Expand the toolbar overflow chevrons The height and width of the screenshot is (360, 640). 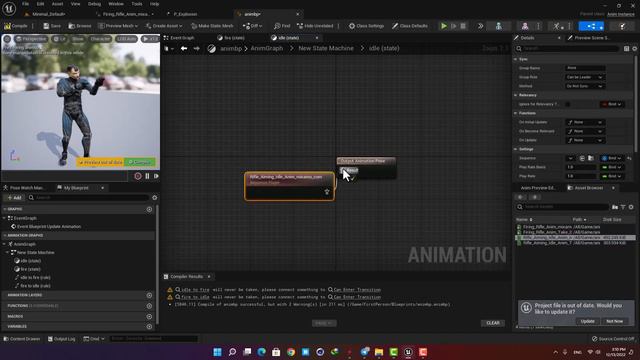pos(480,26)
